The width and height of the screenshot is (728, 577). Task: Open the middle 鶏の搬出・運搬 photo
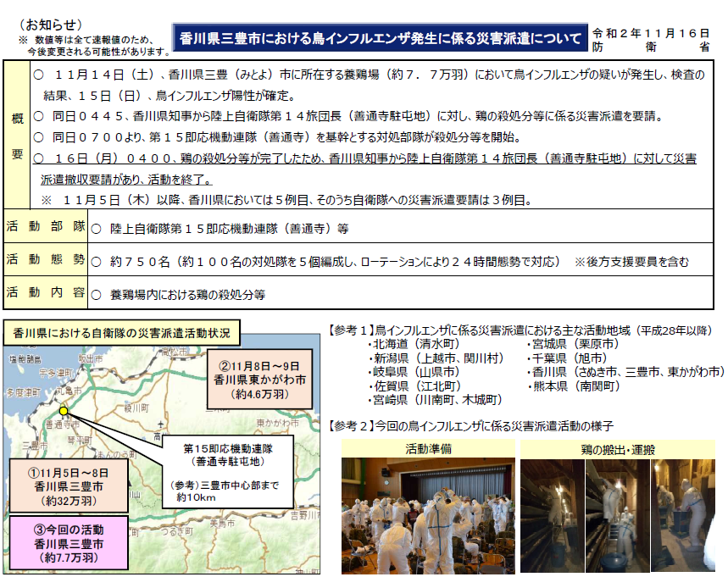point(618,516)
